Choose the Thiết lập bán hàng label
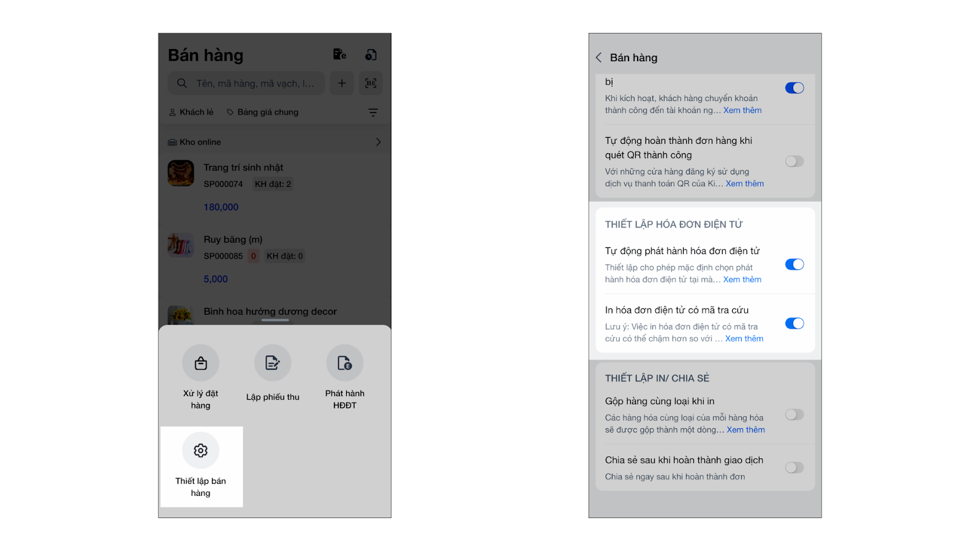This screenshot has width=980, height=551. (200, 487)
